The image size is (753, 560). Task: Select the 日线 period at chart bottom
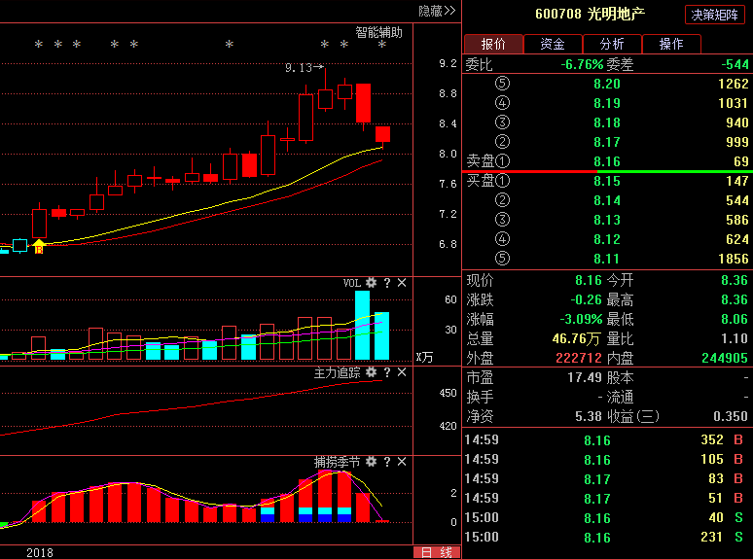click(x=435, y=552)
